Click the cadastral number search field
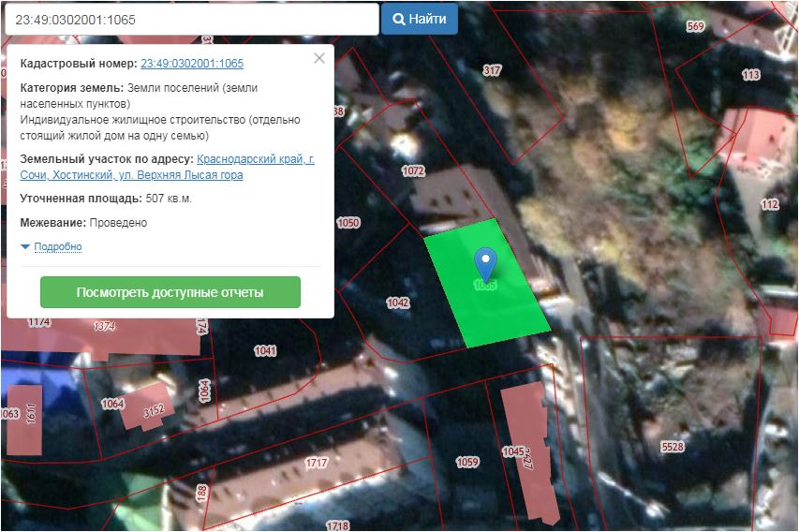Image resolution: width=799 pixels, height=532 pixels. pos(190,19)
